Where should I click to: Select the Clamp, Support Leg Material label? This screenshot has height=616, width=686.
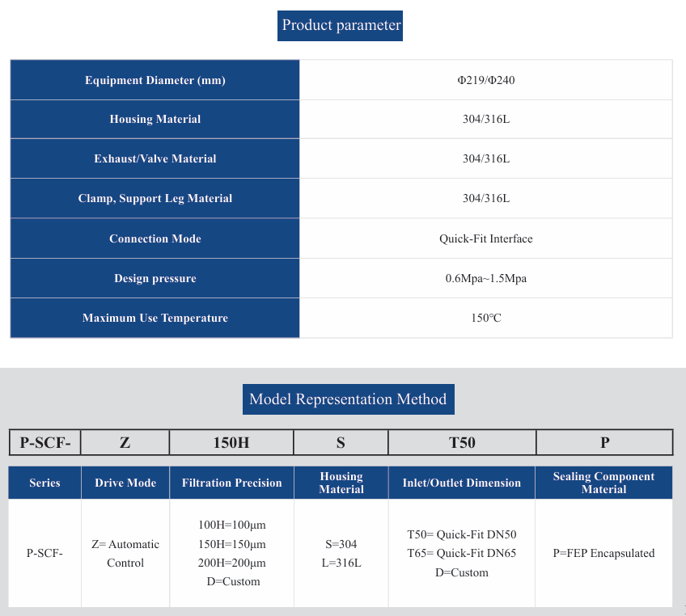[x=155, y=198]
